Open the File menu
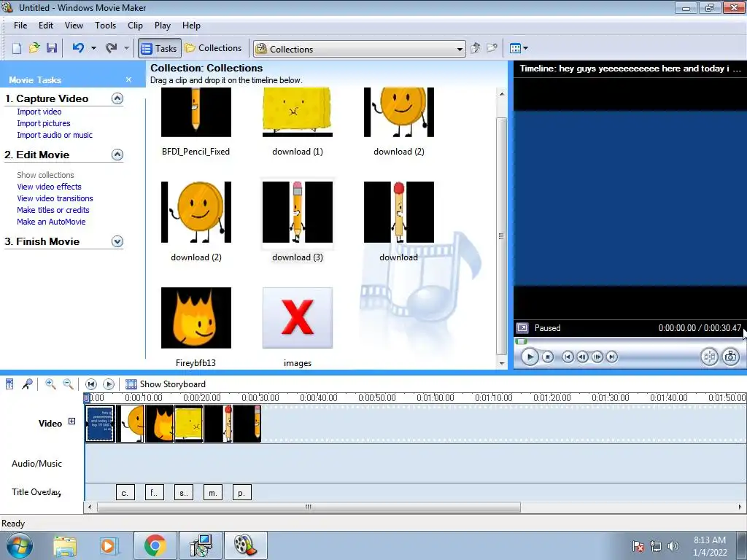This screenshot has height=560, width=747. point(20,26)
